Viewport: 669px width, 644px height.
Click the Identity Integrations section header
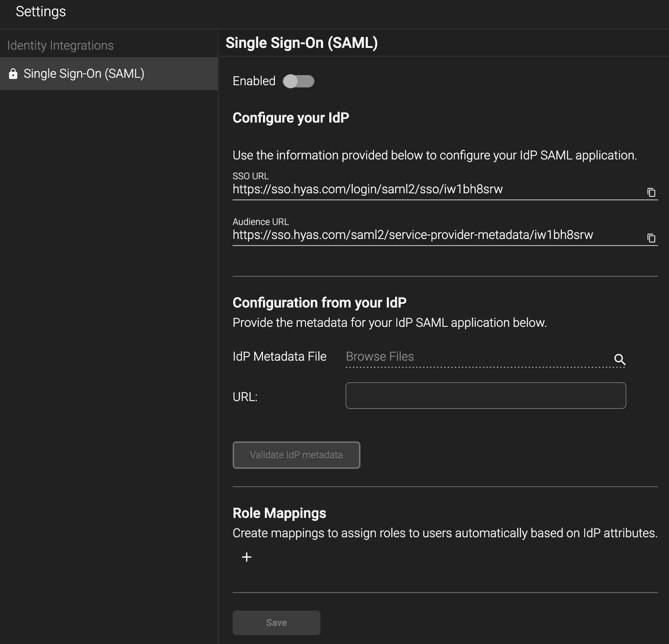pos(60,45)
